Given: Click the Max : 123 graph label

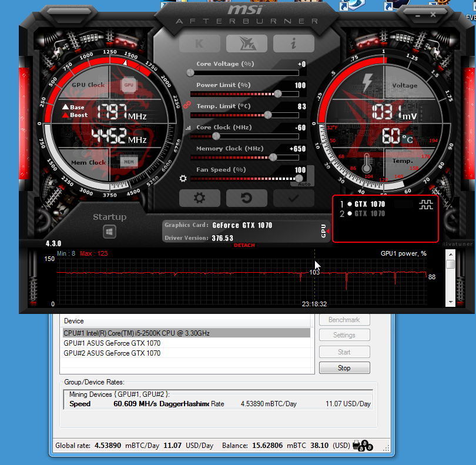Looking at the screenshot, I should point(94,253).
